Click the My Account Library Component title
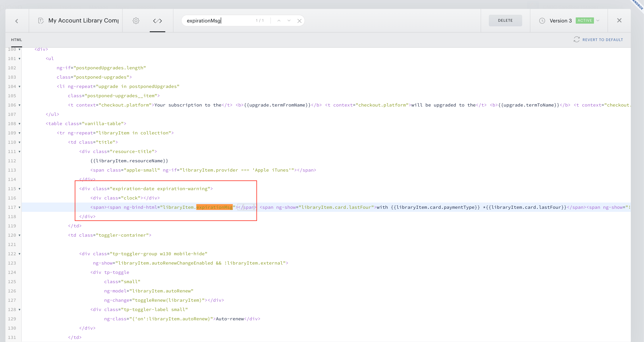Viewport: 644px width, 342px height. [x=83, y=21]
